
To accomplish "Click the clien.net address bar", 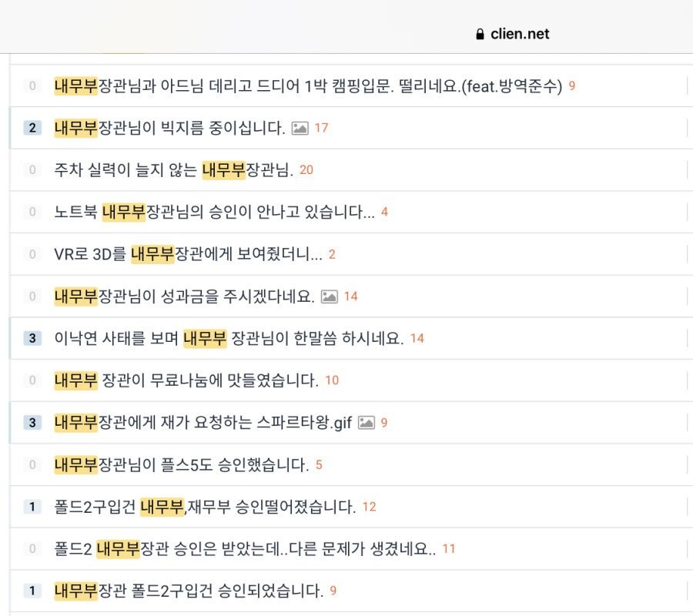I will (x=513, y=34).
